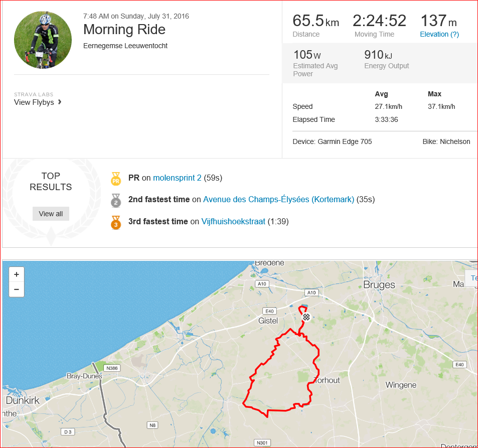Click the View all results button

[51, 214]
